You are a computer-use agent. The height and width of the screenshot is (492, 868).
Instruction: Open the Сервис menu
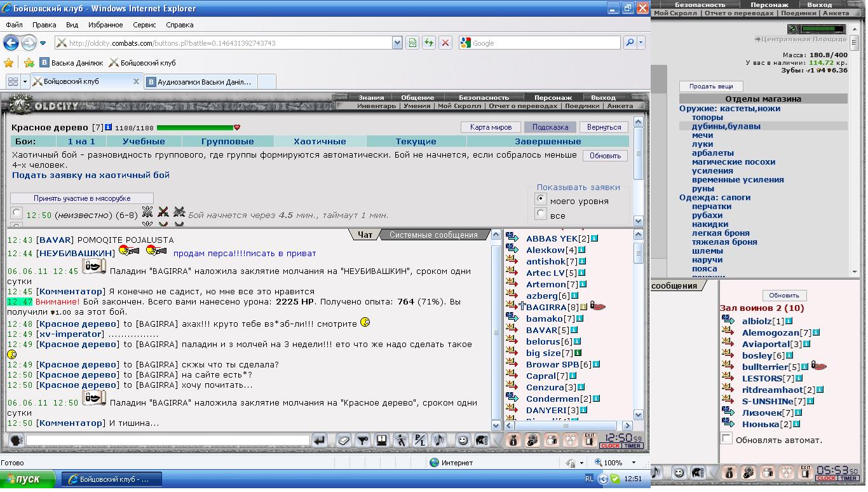[x=144, y=25]
